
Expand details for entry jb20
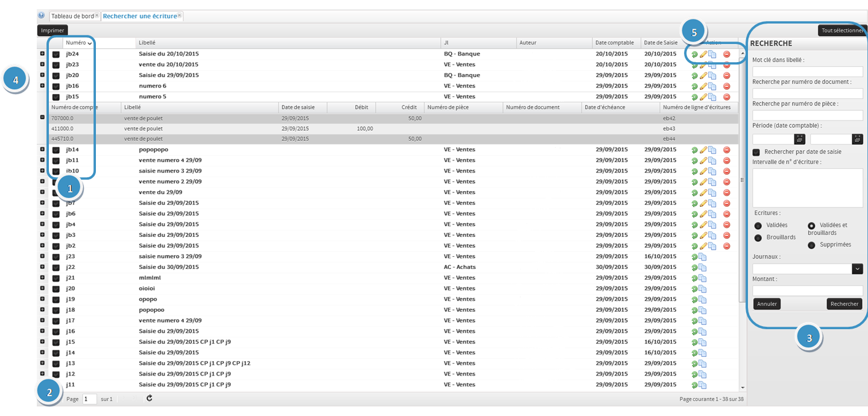(42, 75)
